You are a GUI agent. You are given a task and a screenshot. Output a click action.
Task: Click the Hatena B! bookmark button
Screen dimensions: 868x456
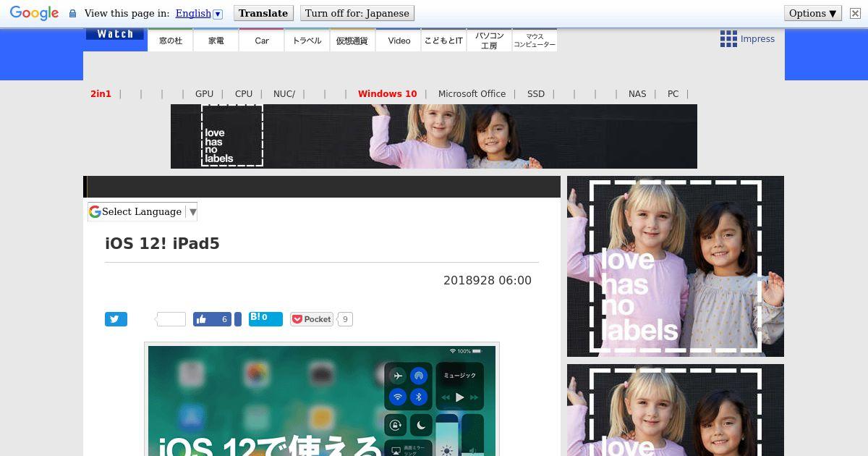coord(265,319)
